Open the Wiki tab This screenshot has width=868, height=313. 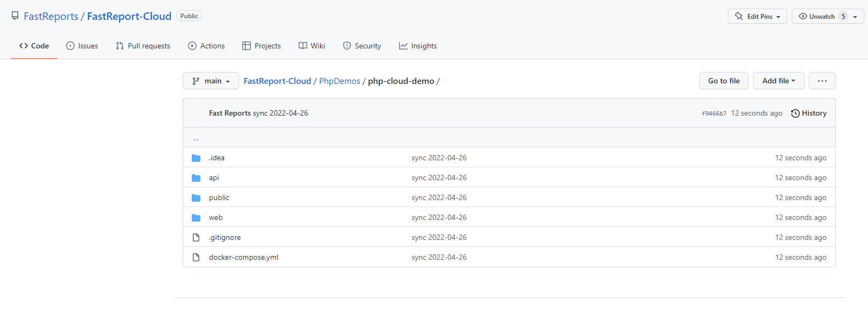[312, 46]
